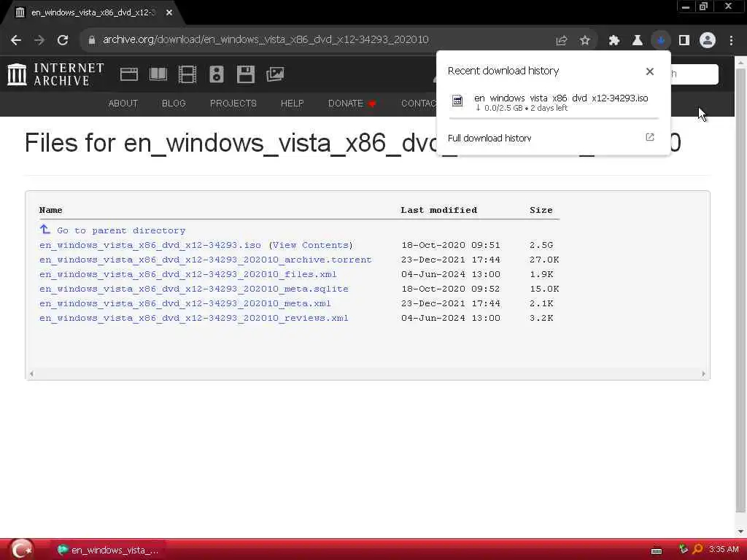Image resolution: width=747 pixels, height=560 pixels.
Task: Close the en_windows_vista browser tab
Action: point(169,13)
